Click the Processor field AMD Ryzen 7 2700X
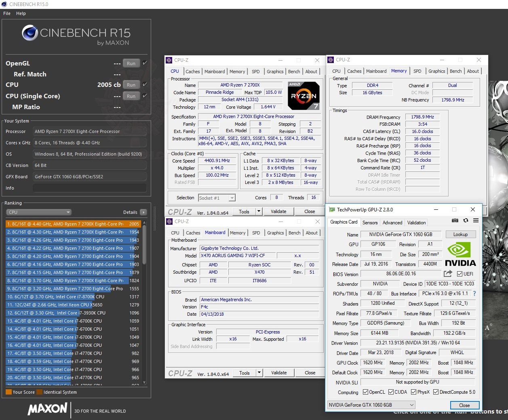 point(89,131)
